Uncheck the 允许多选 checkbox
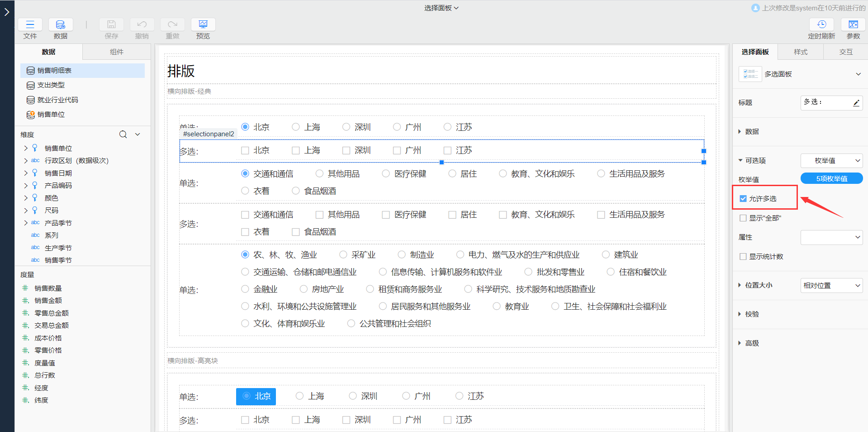 tap(743, 199)
